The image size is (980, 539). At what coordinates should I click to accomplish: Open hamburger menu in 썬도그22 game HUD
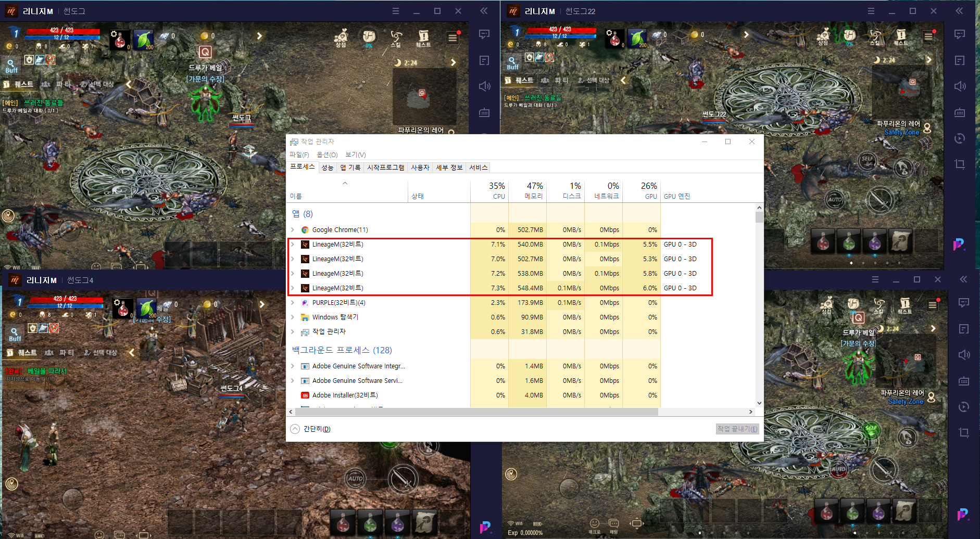point(928,36)
